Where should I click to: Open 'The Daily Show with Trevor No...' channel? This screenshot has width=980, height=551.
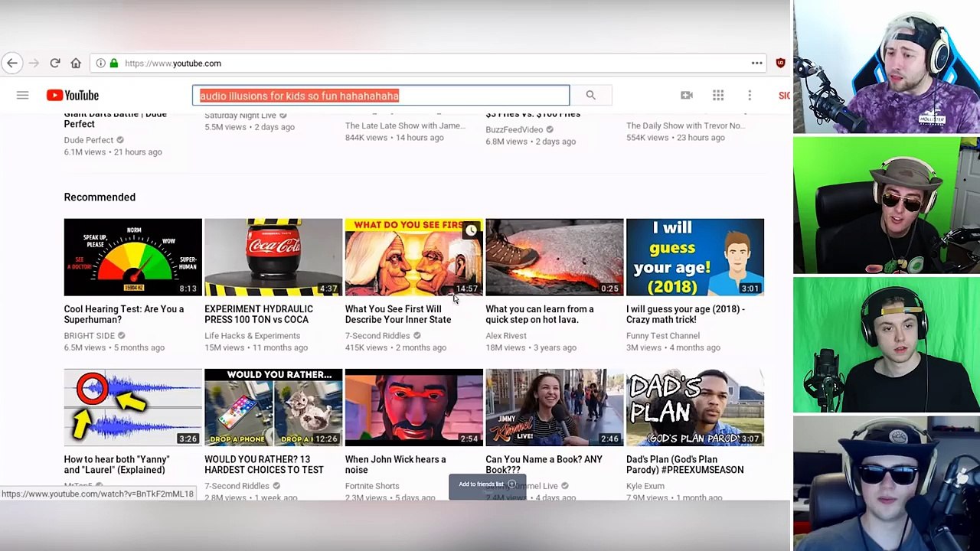pos(685,126)
